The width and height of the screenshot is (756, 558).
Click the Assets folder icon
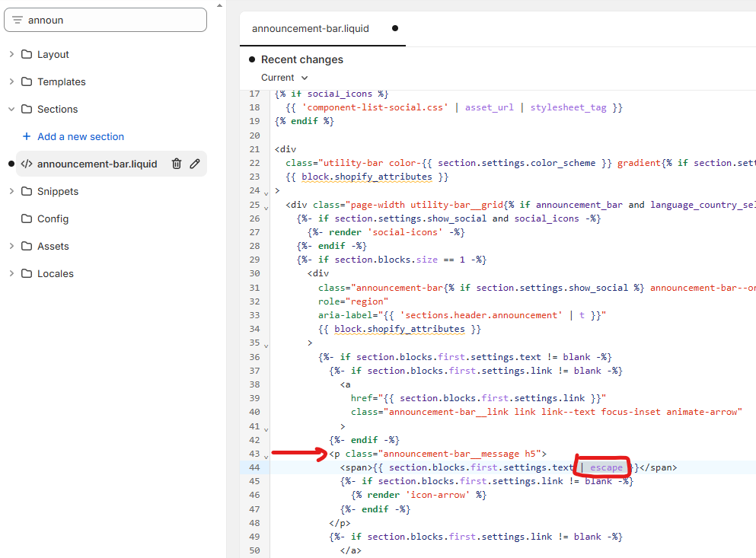click(27, 246)
